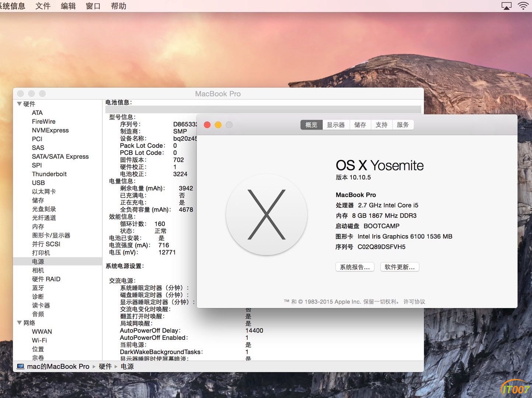This screenshot has width=532, height=398.
Task: Select 位置 in the sidebar
Action: click(38, 349)
